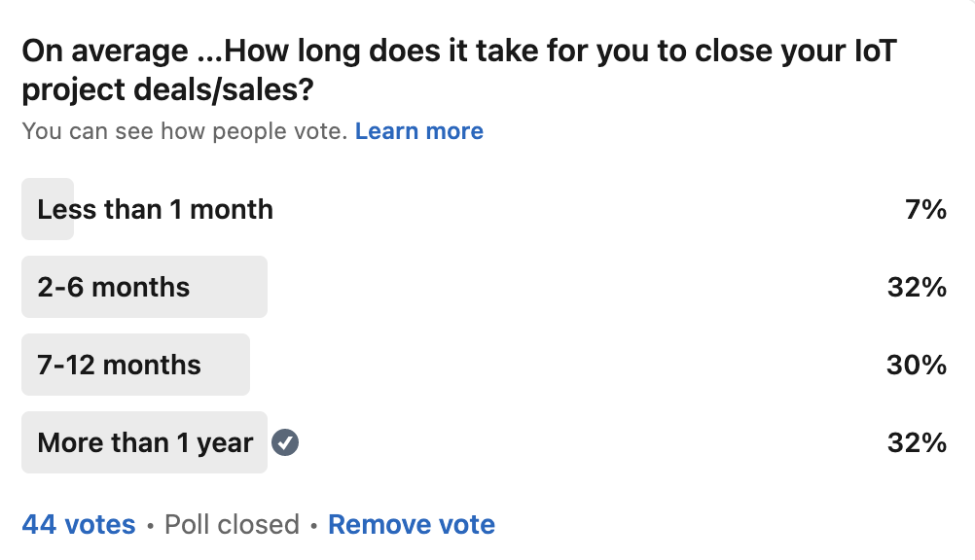Click the 32% result beside 2-6 months
The image size is (975, 560).
pyautogui.click(x=917, y=288)
